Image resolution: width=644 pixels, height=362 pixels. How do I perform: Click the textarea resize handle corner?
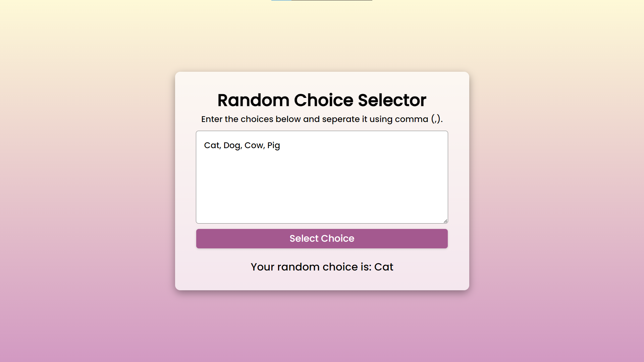coord(445,221)
